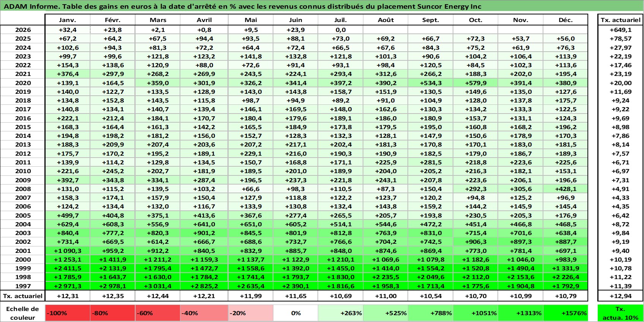Click the "Juin" column header
The height and width of the screenshot is (322, 644).
(296, 20)
